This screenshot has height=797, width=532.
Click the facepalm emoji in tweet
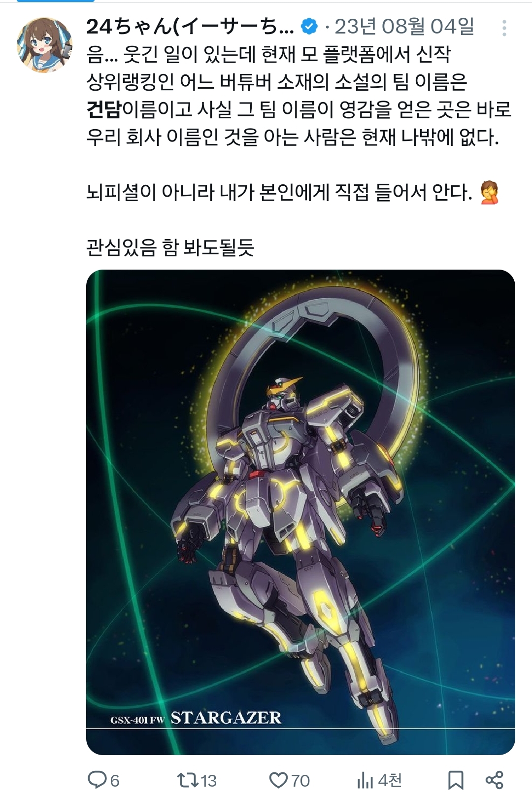489,192
